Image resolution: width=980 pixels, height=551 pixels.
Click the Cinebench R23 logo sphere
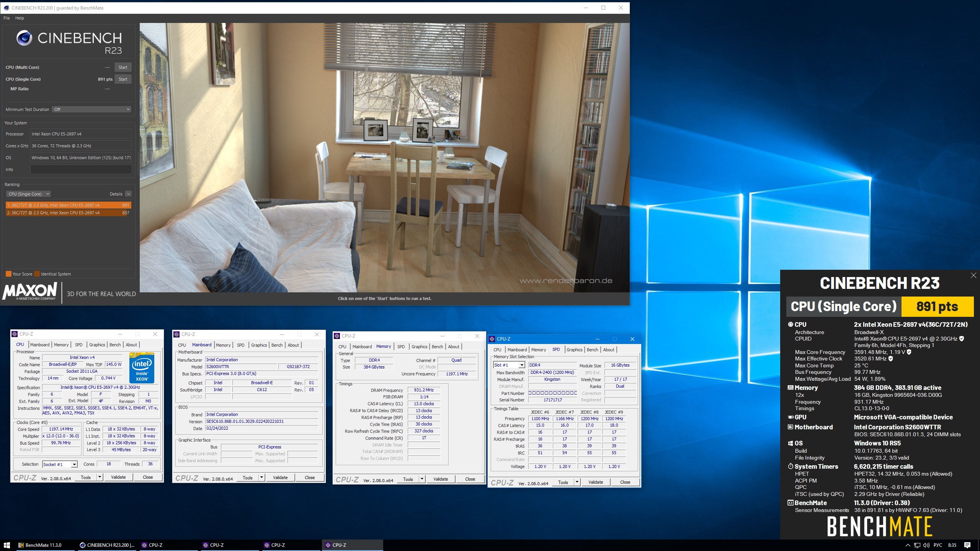(24, 38)
